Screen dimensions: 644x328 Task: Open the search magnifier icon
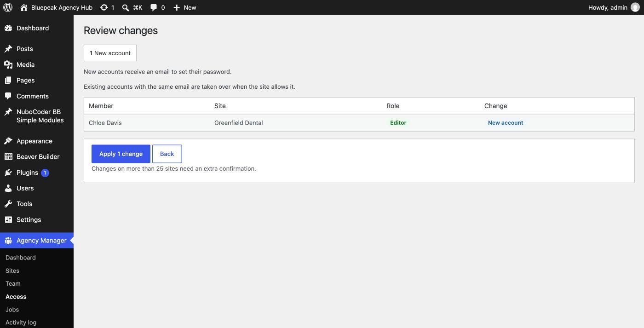pos(126,7)
